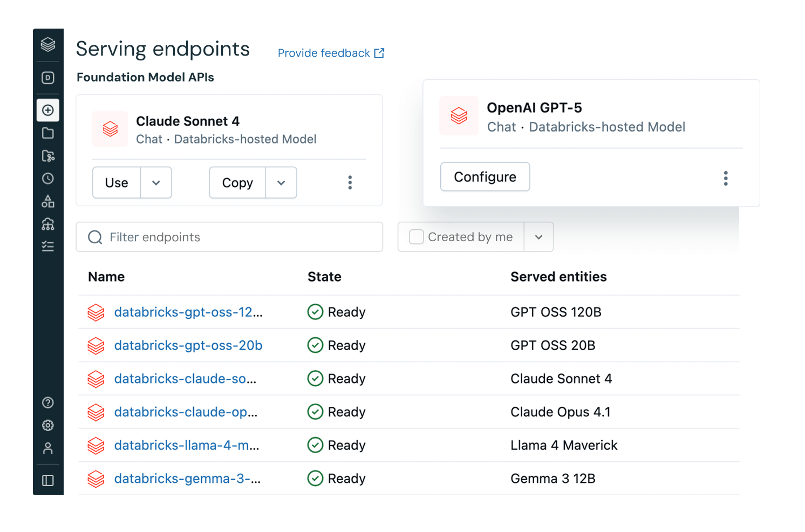This screenshot has width=805, height=532.
Task: Click the Filter endpoints search field
Action: tap(229, 237)
